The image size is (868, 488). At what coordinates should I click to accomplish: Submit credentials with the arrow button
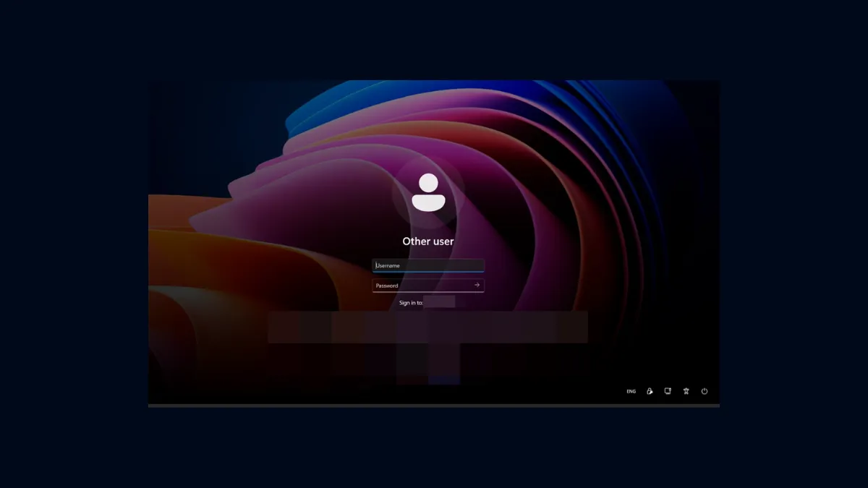[476, 285]
